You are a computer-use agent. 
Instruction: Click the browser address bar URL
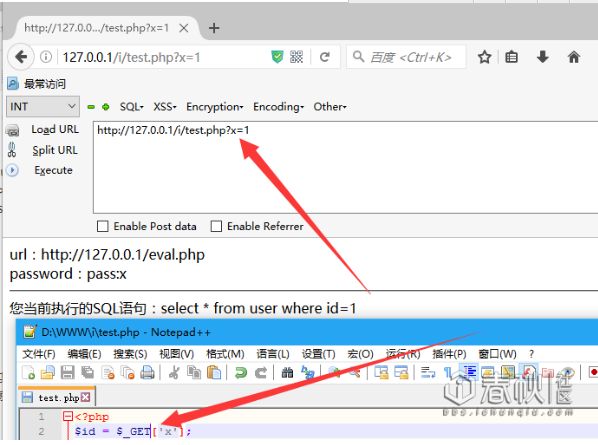131,57
